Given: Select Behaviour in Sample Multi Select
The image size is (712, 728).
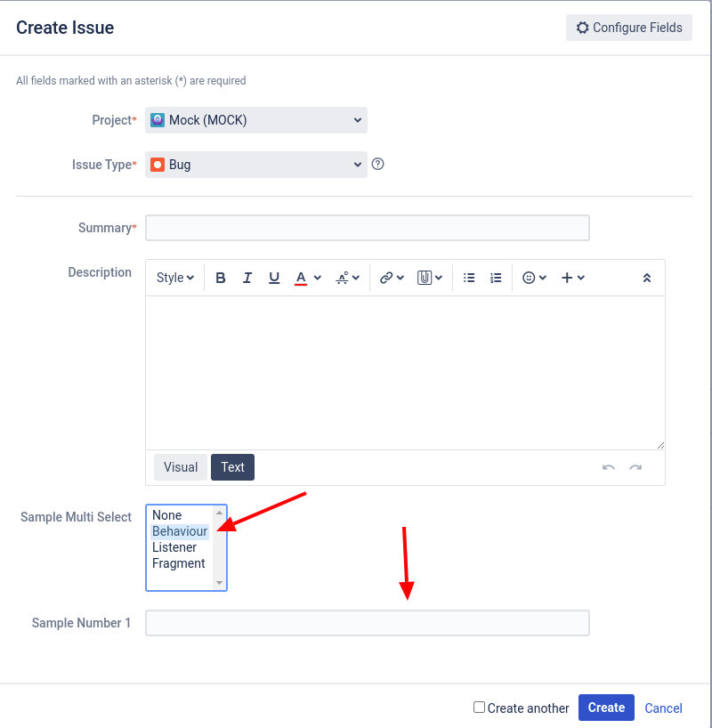Looking at the screenshot, I should click(180, 531).
